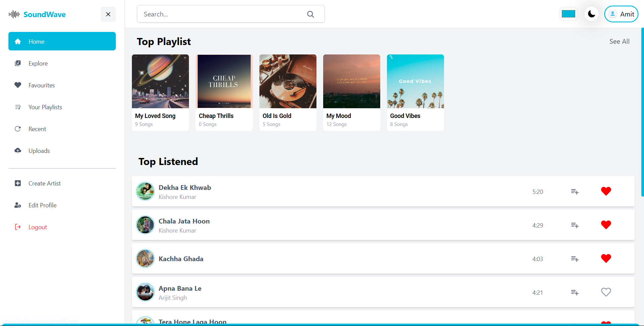
Task: Toggle dark mode with the moon icon
Action: pyautogui.click(x=591, y=14)
